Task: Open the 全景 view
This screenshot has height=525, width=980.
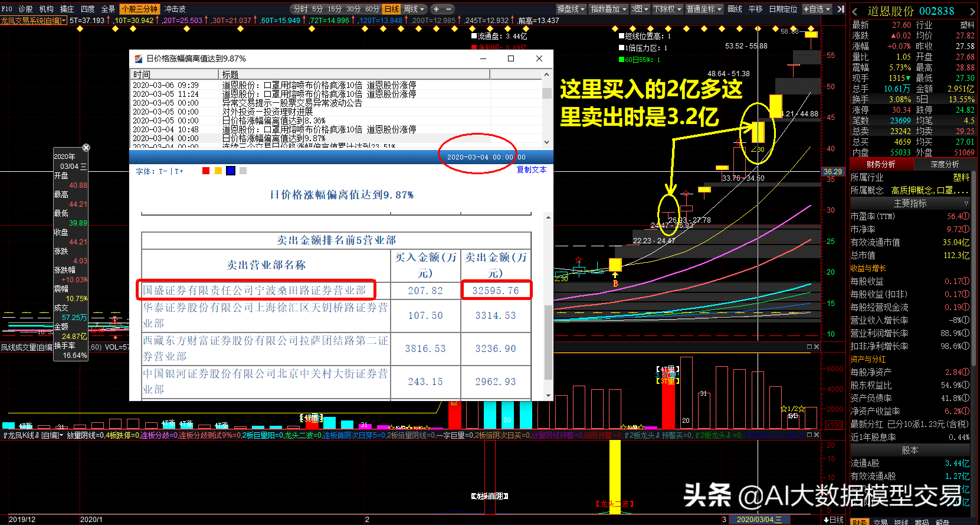Action: 108,9
